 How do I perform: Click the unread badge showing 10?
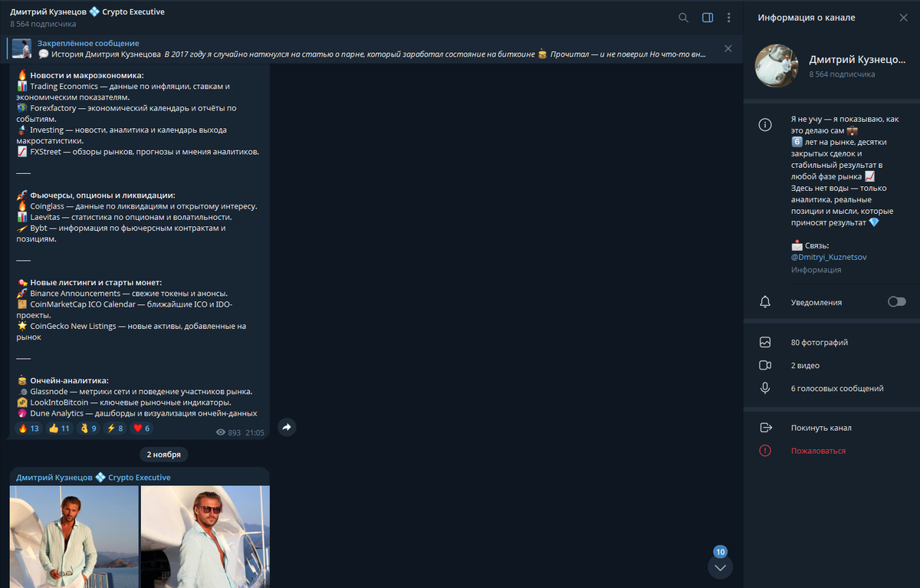click(x=720, y=552)
